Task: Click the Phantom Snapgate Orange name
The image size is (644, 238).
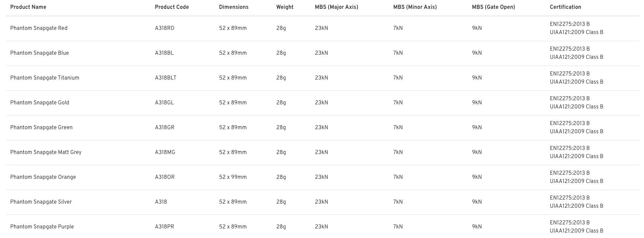Action: click(x=43, y=177)
